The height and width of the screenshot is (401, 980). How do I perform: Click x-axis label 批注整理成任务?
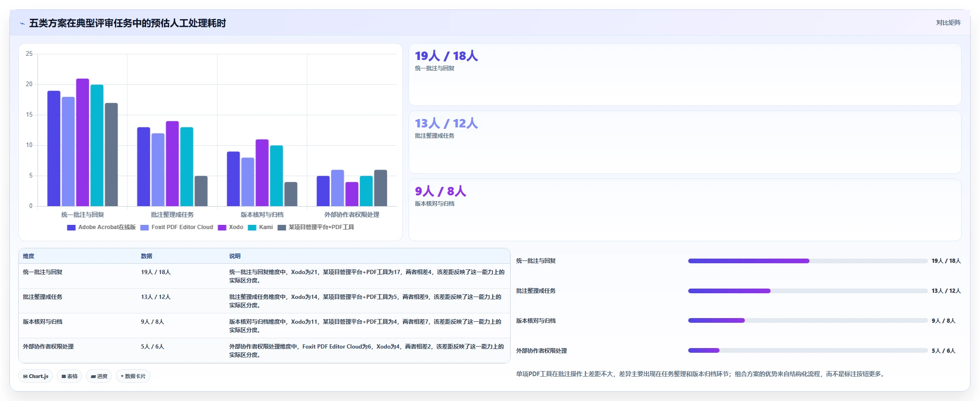172,215
